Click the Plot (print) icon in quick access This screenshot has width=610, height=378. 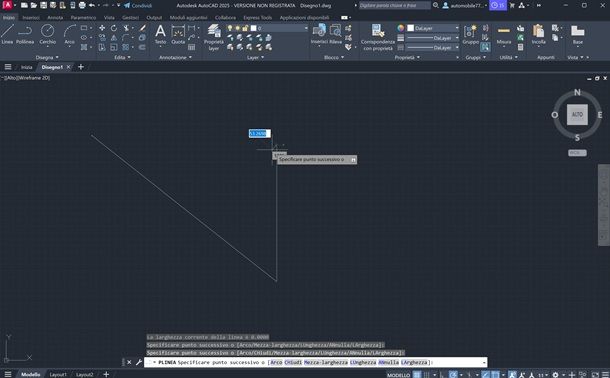click(x=82, y=5)
